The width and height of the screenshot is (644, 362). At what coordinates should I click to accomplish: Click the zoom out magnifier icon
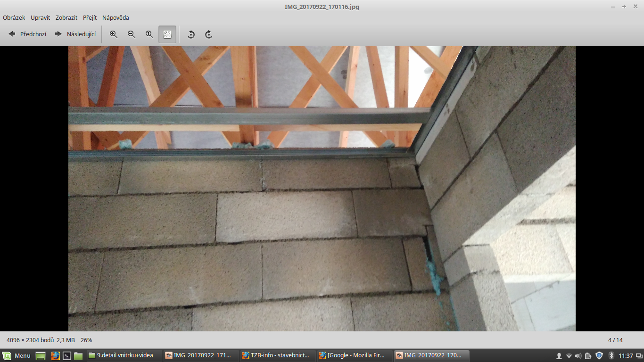coord(132,34)
